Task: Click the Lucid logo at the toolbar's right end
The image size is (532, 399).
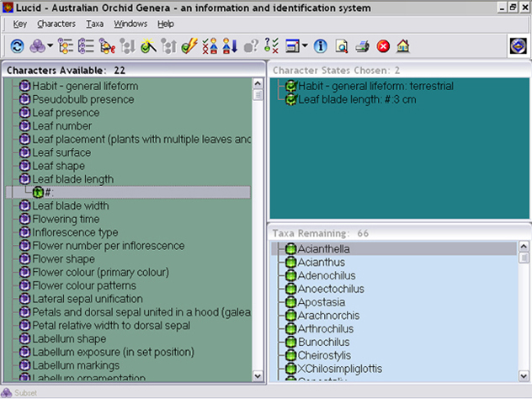Action: pyautogui.click(x=518, y=45)
